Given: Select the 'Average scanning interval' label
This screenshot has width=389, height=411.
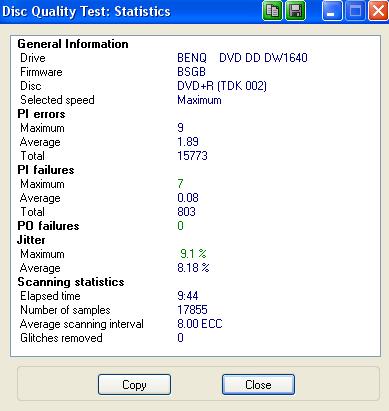Looking at the screenshot, I should pyautogui.click(x=82, y=324).
